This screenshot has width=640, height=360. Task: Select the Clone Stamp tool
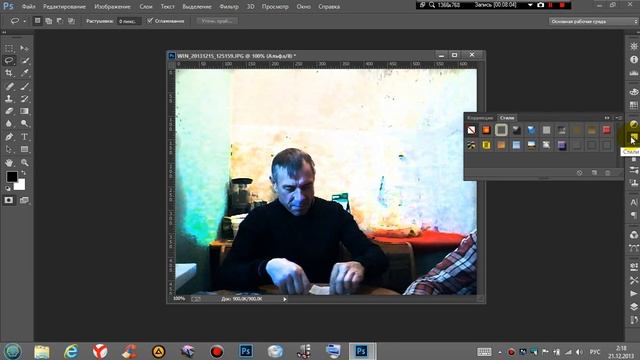coord(9,98)
